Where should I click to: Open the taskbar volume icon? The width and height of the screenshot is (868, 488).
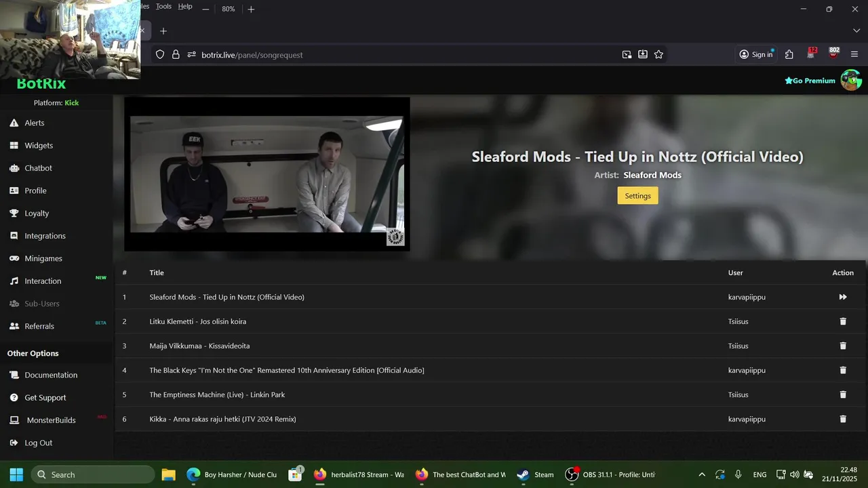point(794,474)
